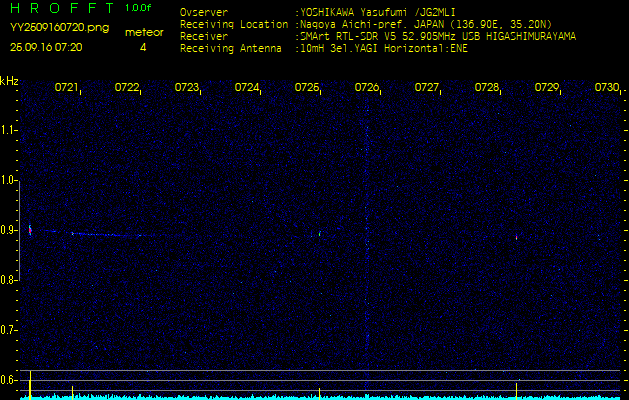Click the 1.1 frequency axis label
The image size is (629, 400).
(8, 130)
